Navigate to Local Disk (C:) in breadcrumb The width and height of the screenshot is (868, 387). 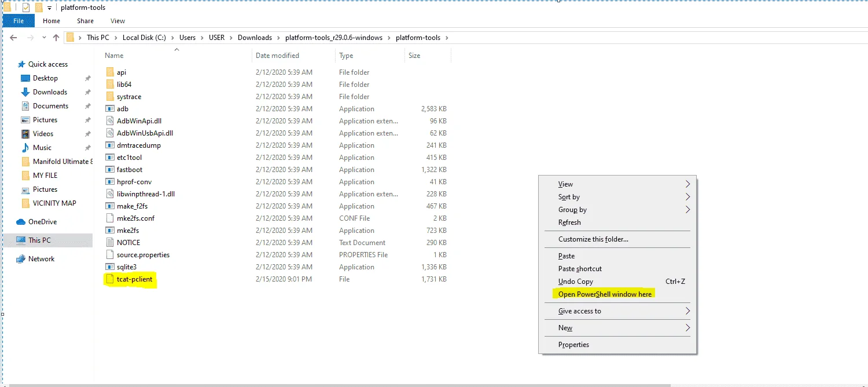point(144,38)
